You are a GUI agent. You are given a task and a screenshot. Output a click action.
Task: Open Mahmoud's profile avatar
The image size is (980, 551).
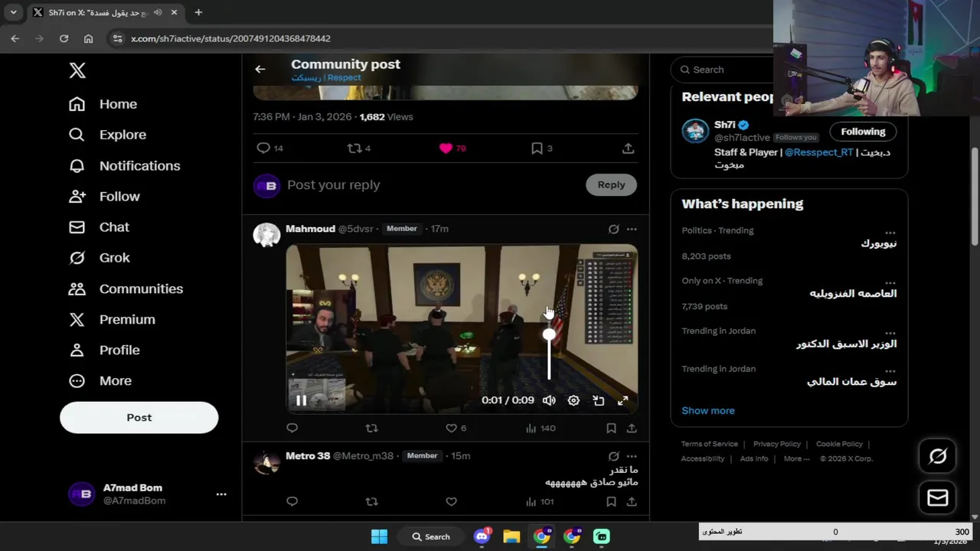266,235
